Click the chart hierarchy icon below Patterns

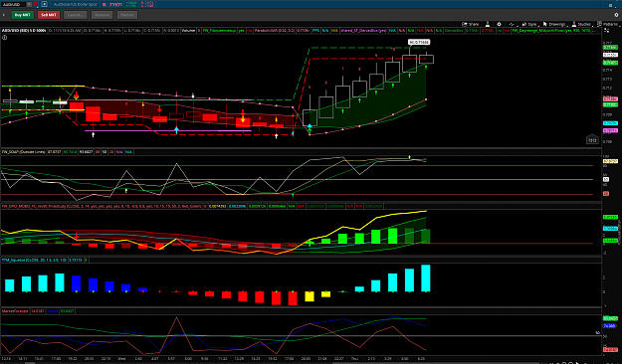(606, 30)
